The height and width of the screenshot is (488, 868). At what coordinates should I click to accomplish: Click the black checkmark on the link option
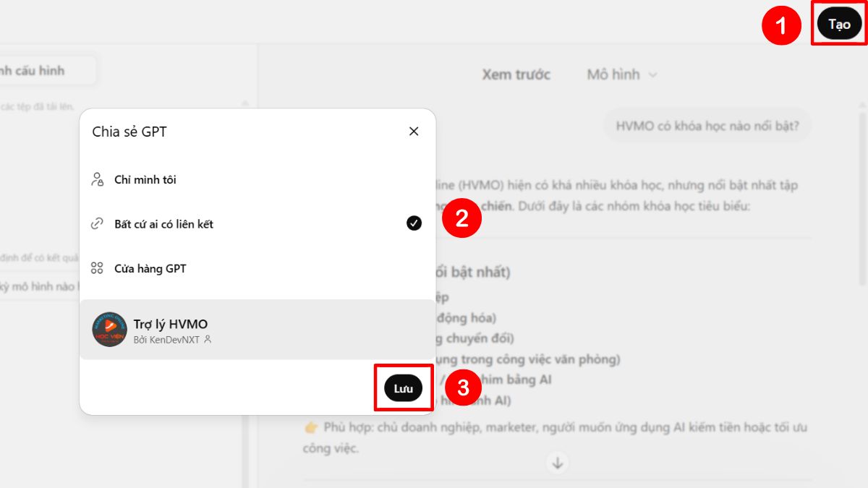[413, 223]
